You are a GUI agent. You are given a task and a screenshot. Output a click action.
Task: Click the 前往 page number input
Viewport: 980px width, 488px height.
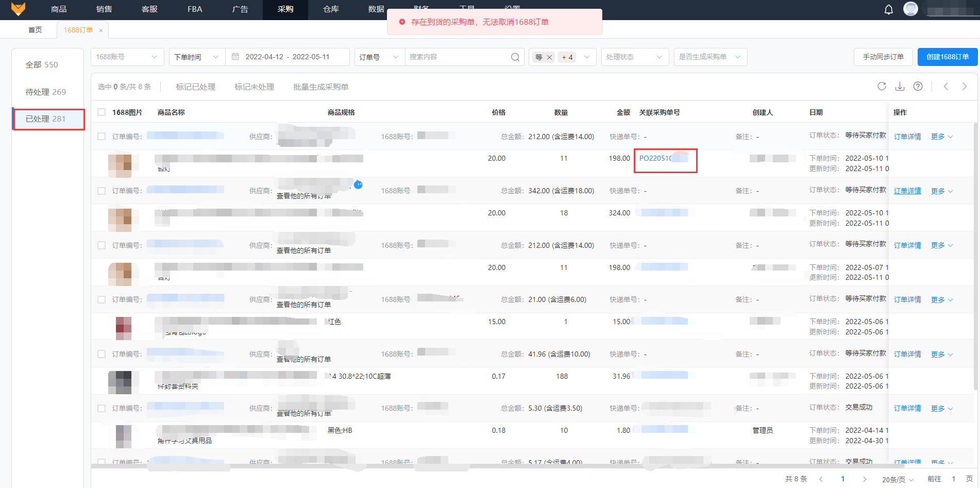[x=954, y=479]
